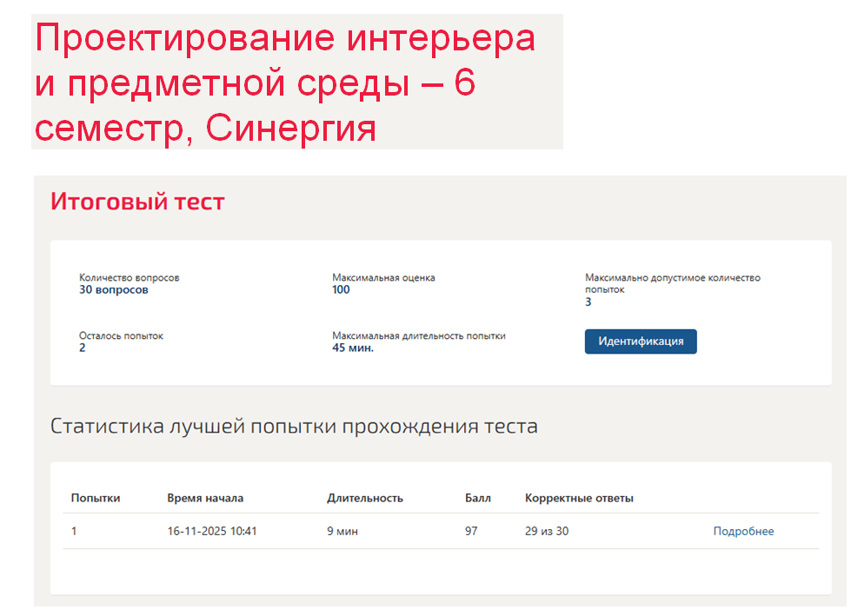Click the '30 вопросов' value
Viewport: 851px width, 616px height.
tap(113, 289)
